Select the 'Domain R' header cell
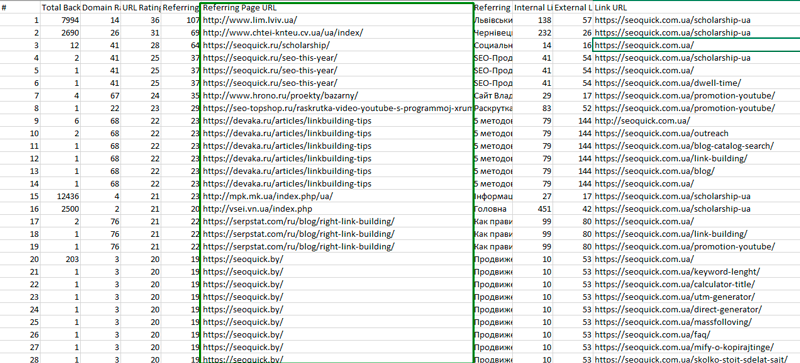The height and width of the screenshot is (363, 800). (x=101, y=8)
